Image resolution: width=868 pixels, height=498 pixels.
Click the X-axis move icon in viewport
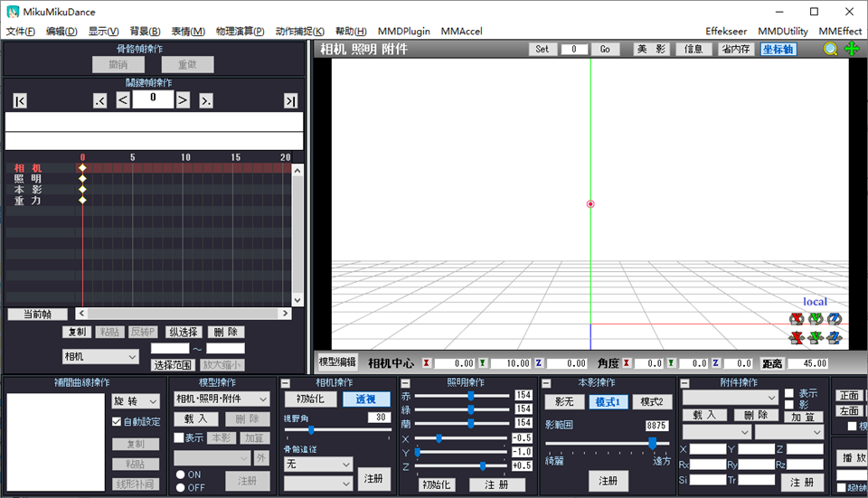coord(797,337)
